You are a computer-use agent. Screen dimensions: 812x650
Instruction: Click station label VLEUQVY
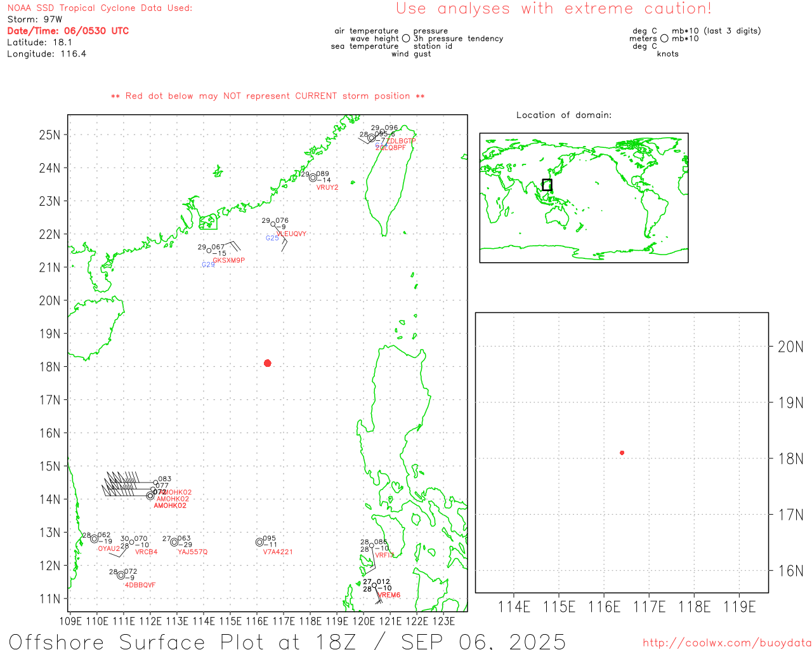pyautogui.click(x=291, y=234)
